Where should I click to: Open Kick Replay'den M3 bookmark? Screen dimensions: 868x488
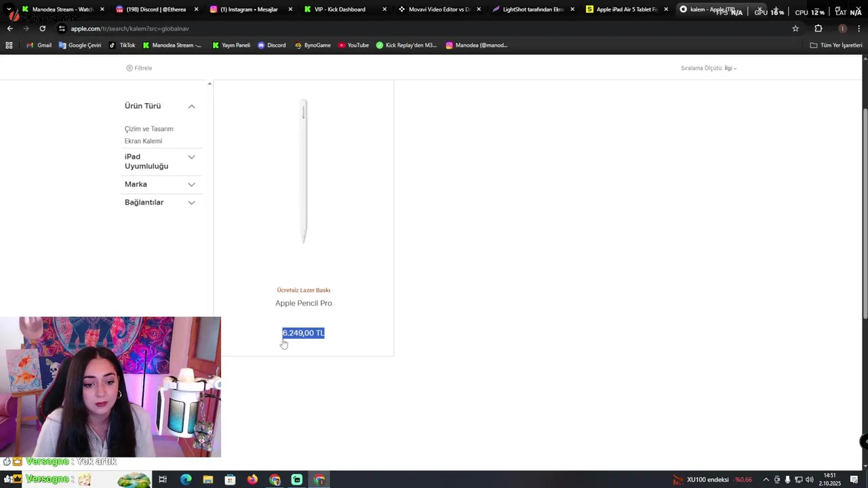406,45
